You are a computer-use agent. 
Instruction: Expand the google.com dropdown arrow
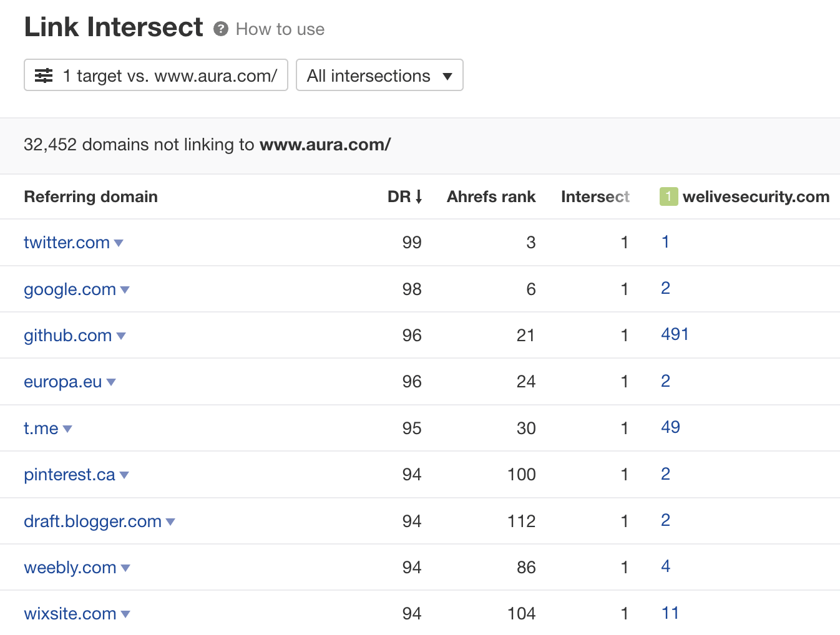tap(125, 289)
